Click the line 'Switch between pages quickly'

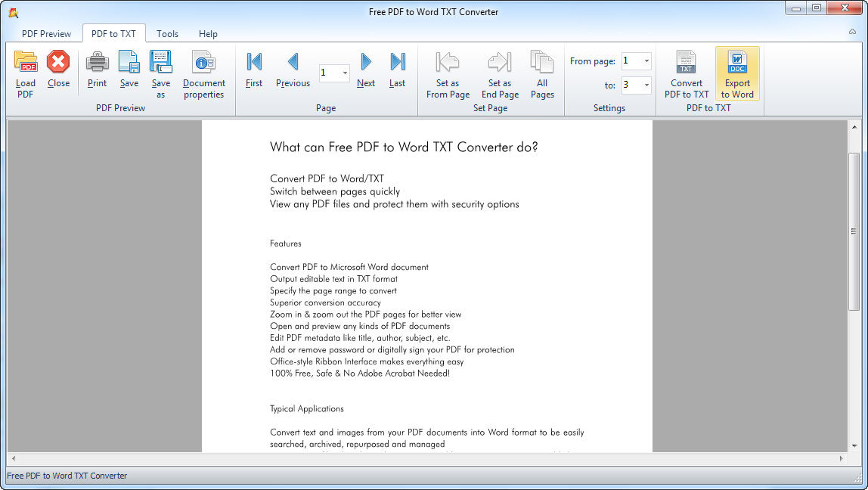pyautogui.click(x=335, y=191)
